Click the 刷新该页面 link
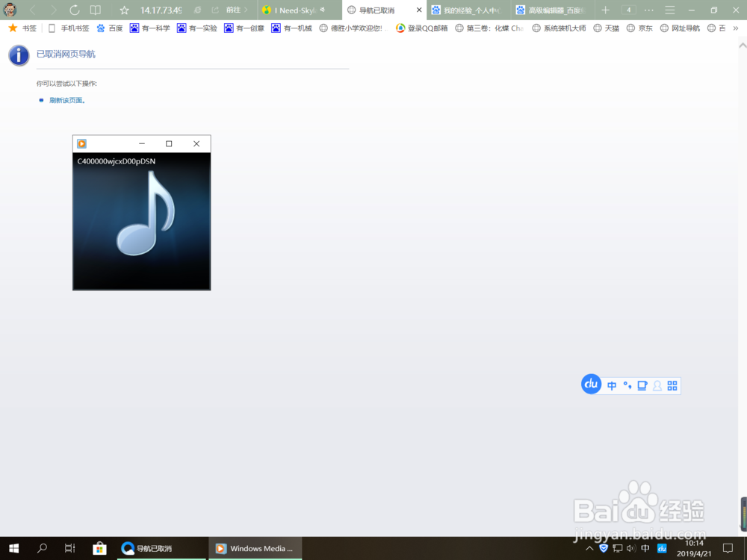Viewport: 747px width, 560px height. coord(66,99)
